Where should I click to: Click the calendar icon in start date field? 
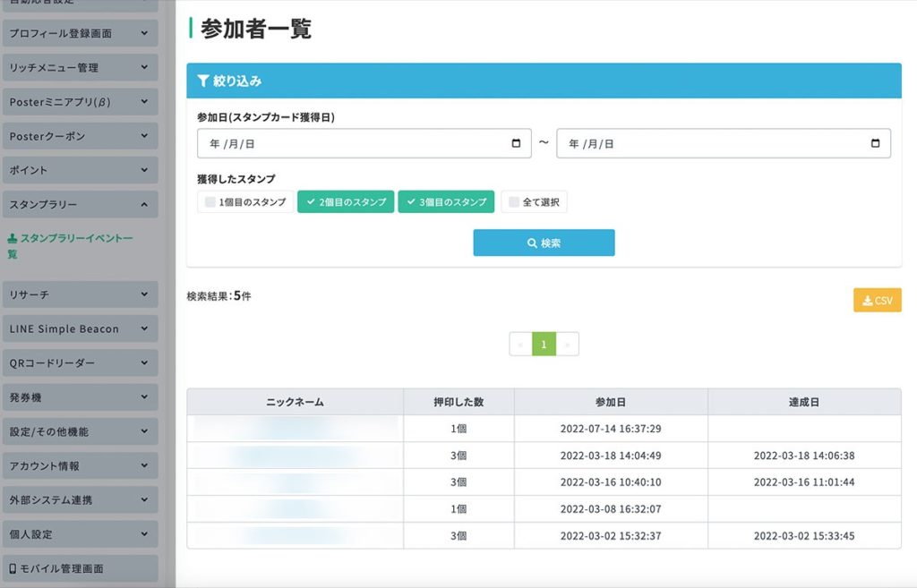tap(516, 143)
